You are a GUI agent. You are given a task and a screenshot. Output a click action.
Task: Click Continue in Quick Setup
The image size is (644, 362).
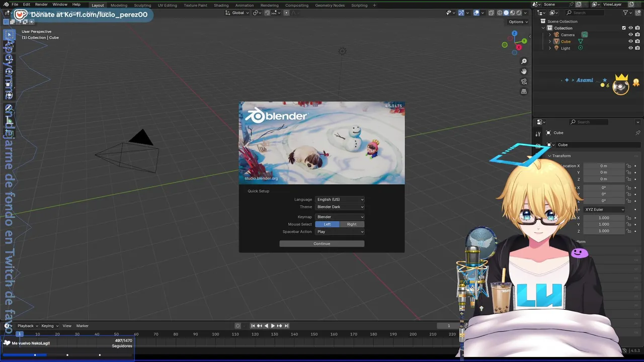[x=322, y=244]
